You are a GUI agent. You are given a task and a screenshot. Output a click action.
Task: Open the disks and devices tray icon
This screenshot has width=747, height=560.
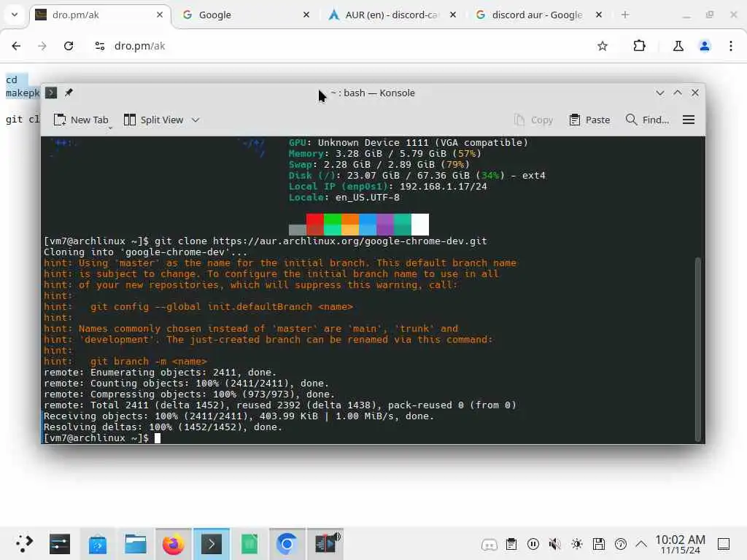(599, 544)
